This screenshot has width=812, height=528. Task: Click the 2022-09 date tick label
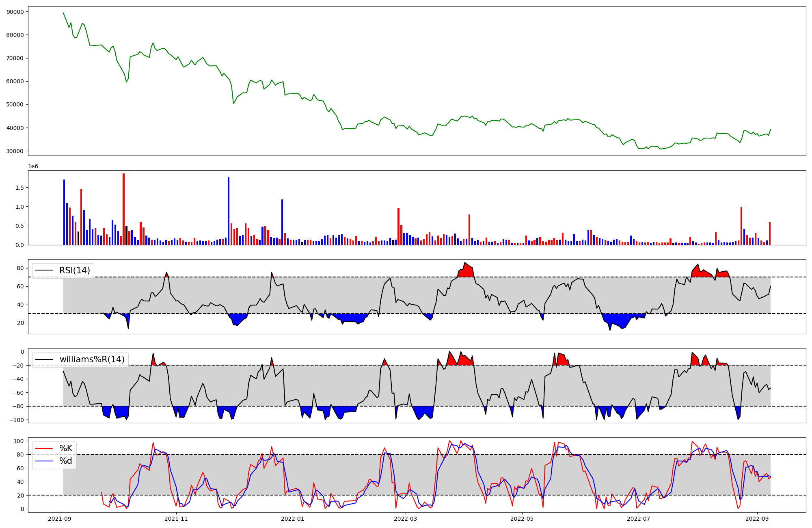pos(757,519)
